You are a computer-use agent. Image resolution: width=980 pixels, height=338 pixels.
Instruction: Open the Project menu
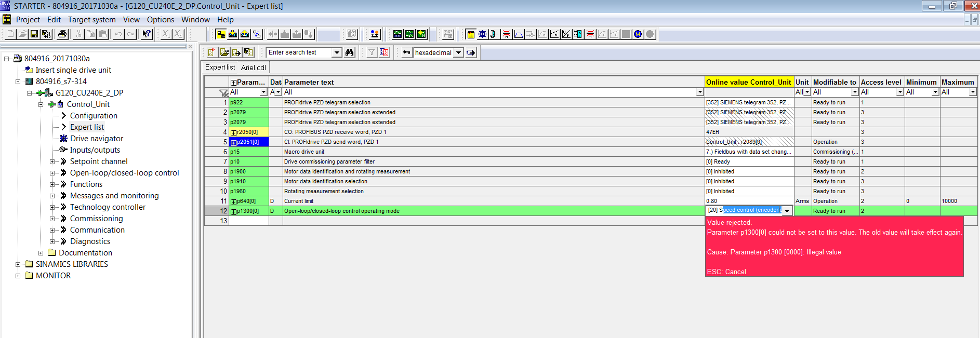28,20
